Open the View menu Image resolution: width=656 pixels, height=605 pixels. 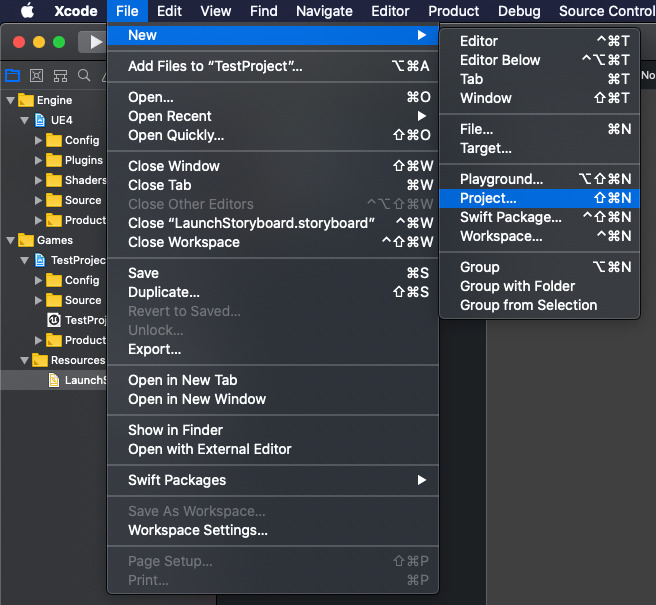pos(215,11)
